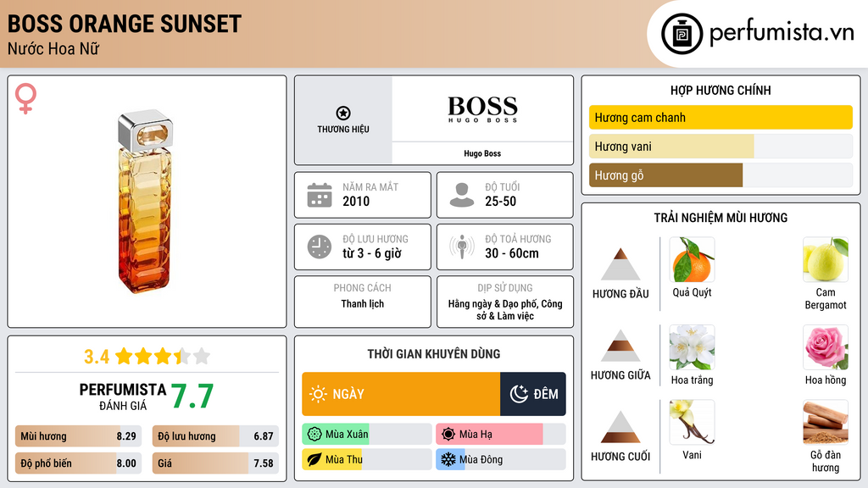
Task: Click the snowflake Mùa Đông icon
Action: pos(447,459)
